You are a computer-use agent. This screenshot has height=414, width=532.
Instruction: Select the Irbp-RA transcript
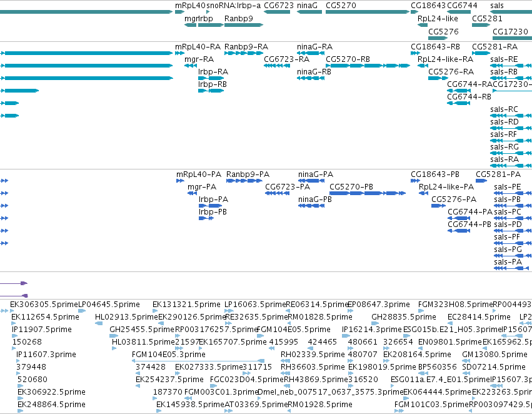211,78
